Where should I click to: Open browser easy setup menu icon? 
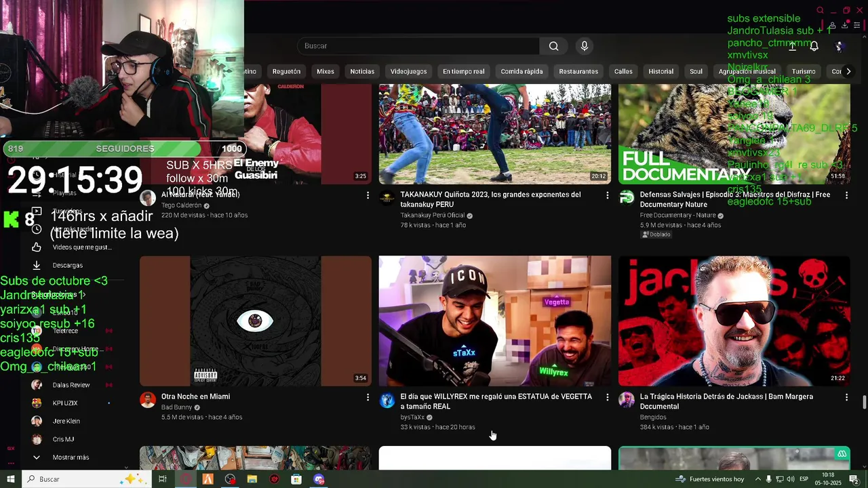pyautogui.click(x=857, y=25)
